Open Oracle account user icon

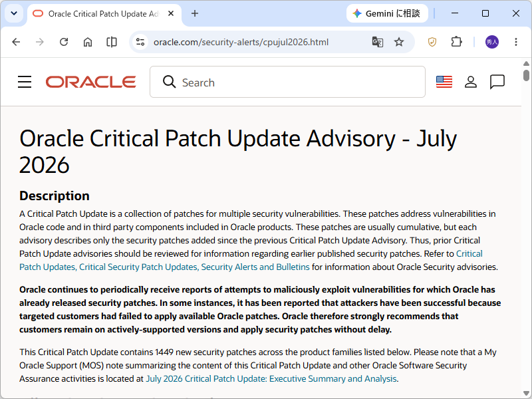click(471, 82)
